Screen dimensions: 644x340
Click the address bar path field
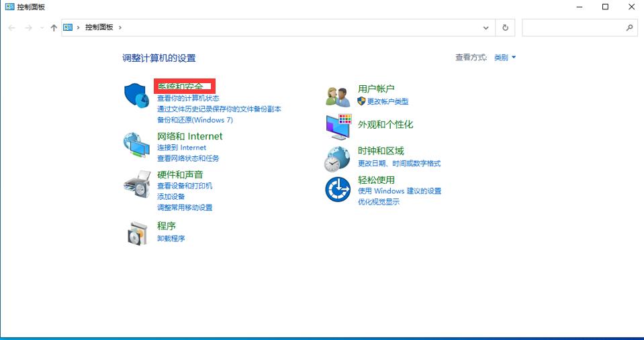(278, 27)
